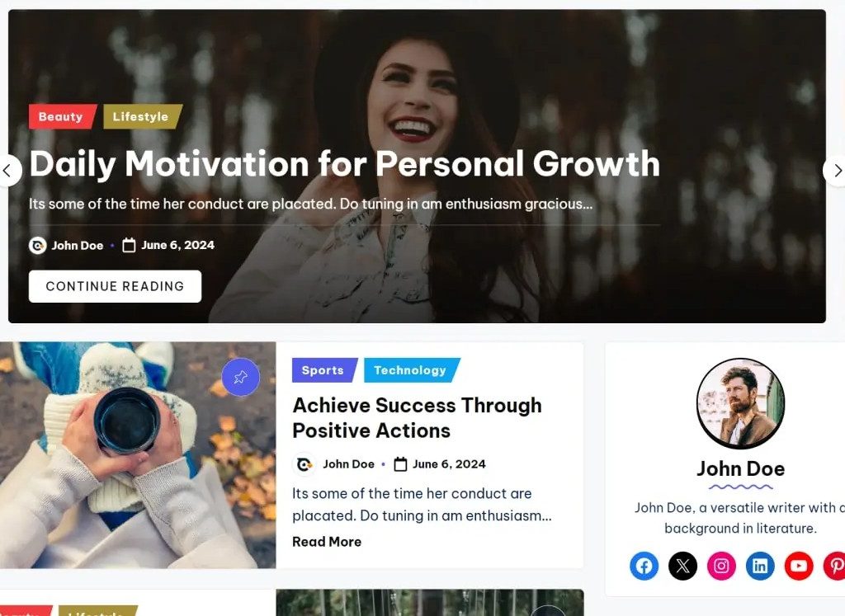Click the coffee cup post thumbnail
This screenshot has width=845, height=616.
[138, 455]
